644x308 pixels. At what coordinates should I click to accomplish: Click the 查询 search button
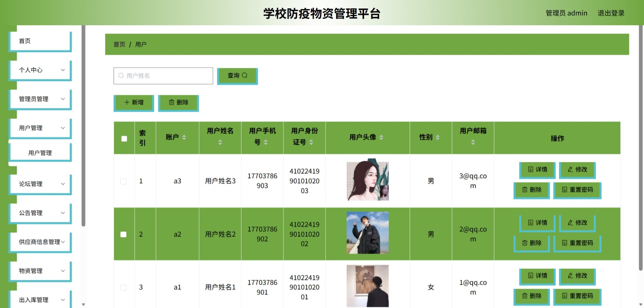237,76
